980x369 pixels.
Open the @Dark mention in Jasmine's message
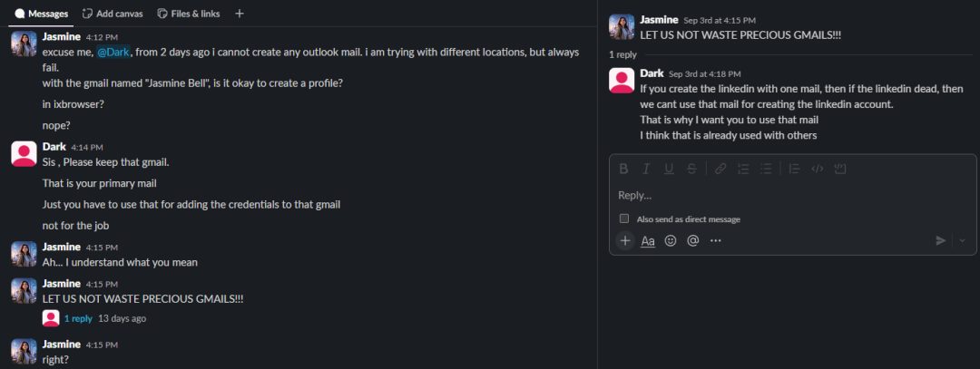click(x=113, y=53)
